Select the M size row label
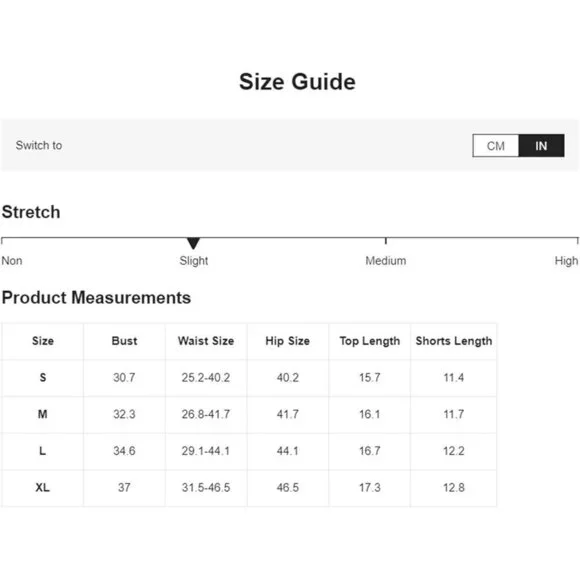Viewport: 580px width, 580px height. click(43, 414)
